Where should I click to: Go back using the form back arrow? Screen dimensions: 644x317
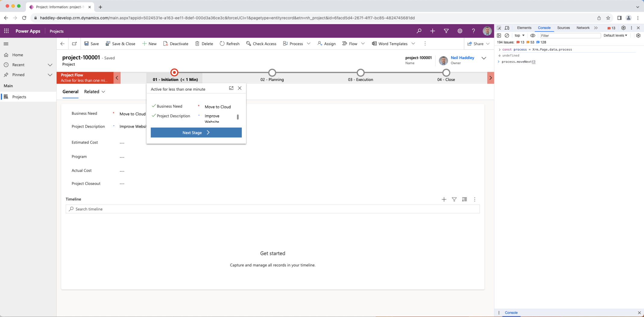click(x=62, y=44)
